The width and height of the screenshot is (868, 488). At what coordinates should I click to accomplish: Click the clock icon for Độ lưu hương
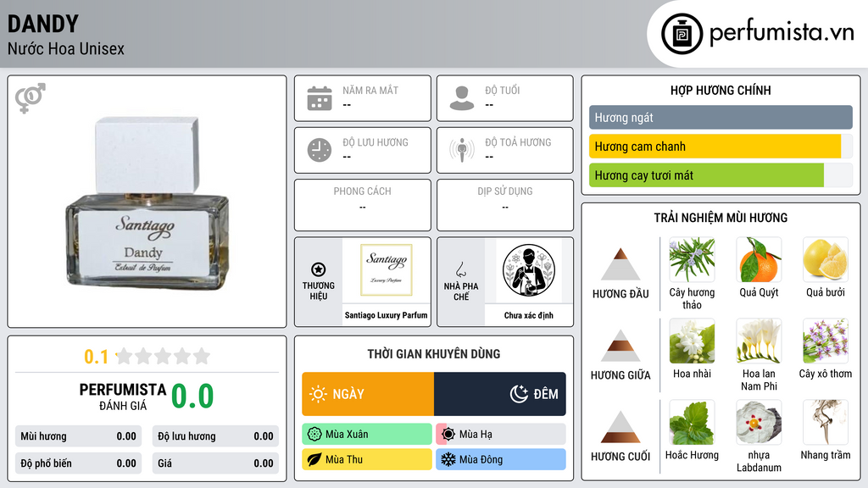click(x=320, y=150)
